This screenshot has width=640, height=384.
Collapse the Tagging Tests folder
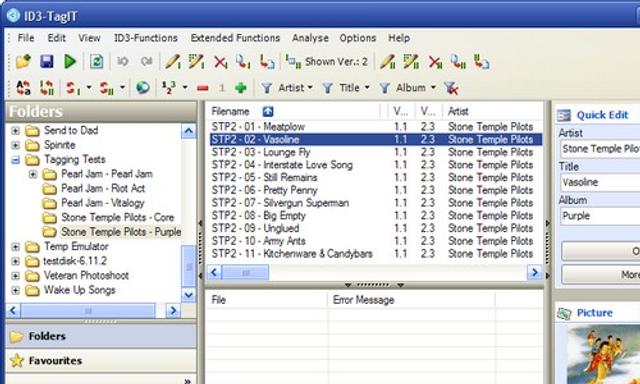tap(15, 160)
